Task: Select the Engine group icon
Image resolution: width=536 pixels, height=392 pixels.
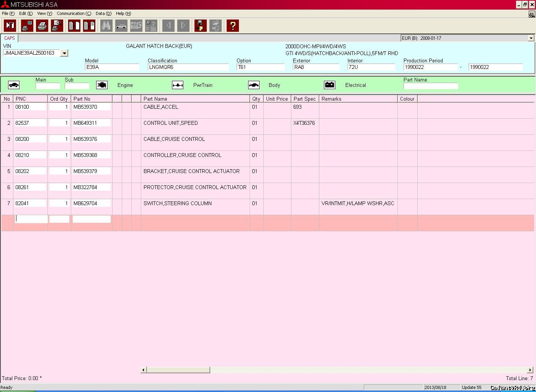Action: click(x=102, y=85)
